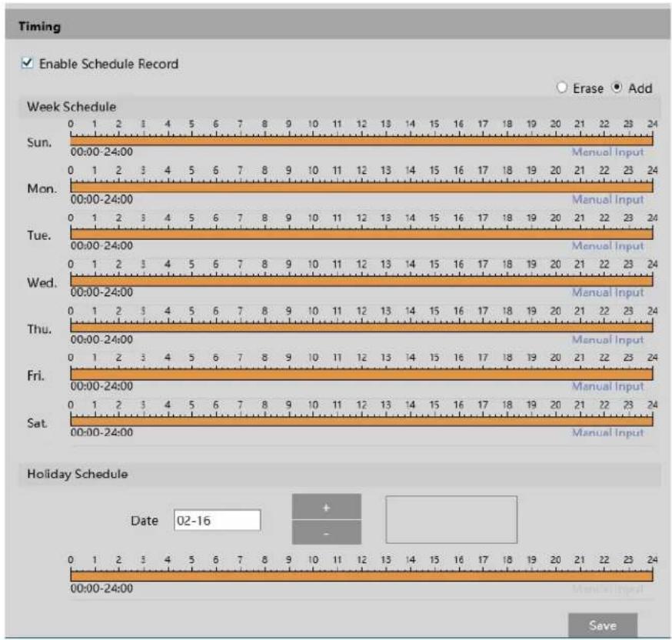Click the Holiday Schedule orange timeline bar

pos(361,577)
